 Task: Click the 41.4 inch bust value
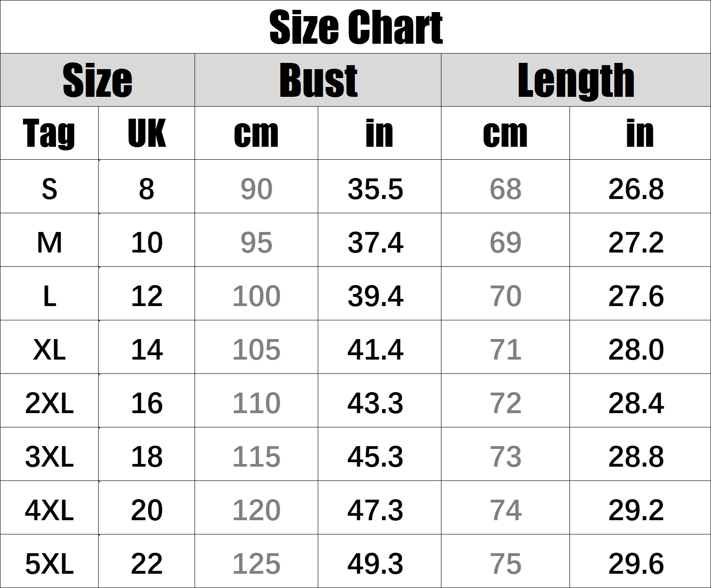[x=375, y=349]
